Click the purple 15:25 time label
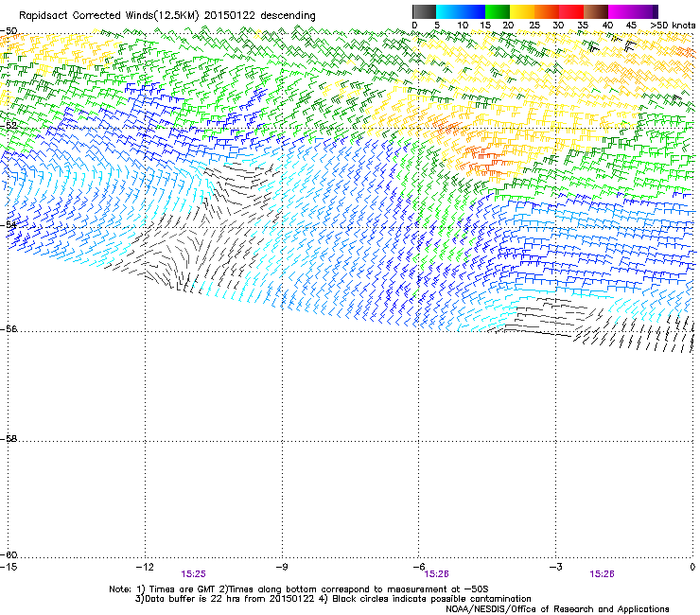The height and width of the screenshot is (615, 700). point(193,574)
